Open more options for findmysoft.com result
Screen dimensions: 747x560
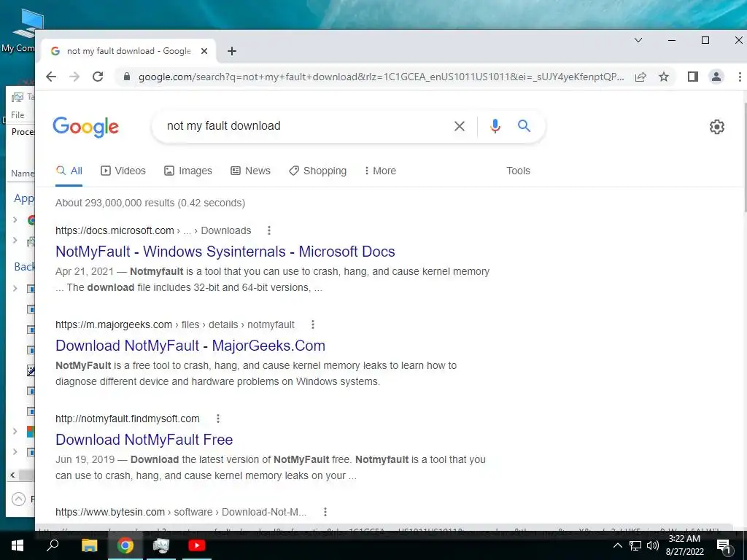click(x=218, y=419)
